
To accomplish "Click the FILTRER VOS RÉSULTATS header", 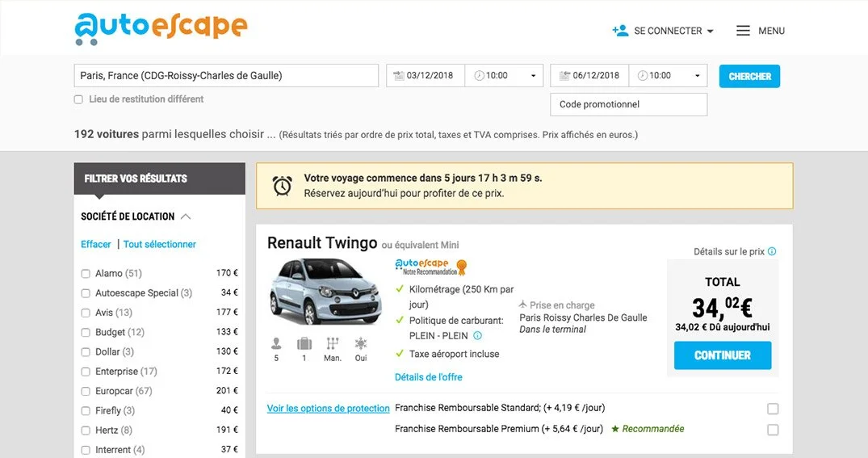I will (159, 179).
